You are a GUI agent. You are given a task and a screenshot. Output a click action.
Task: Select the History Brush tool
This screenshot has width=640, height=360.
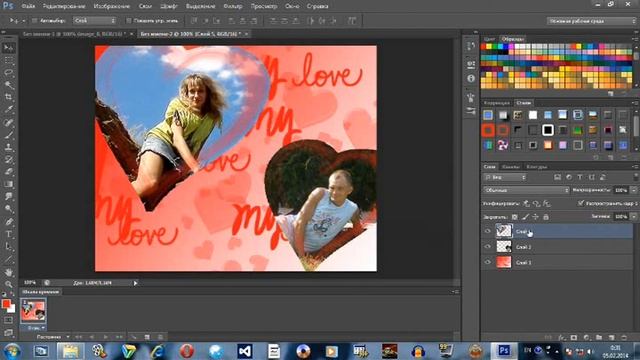pos(9,160)
